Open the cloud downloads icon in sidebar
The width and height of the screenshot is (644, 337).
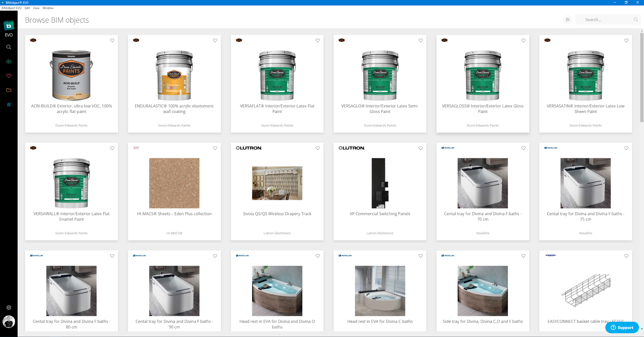(x=9, y=61)
